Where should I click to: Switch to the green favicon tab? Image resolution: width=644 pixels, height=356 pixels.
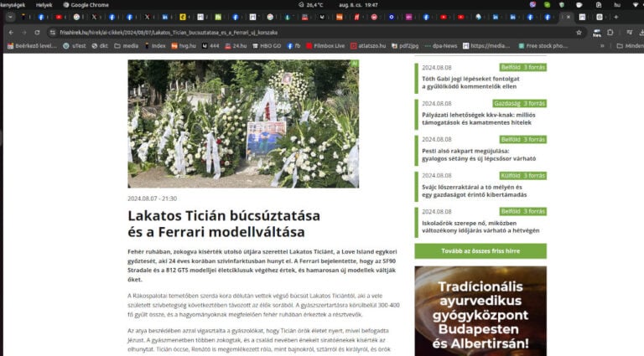tap(218, 18)
